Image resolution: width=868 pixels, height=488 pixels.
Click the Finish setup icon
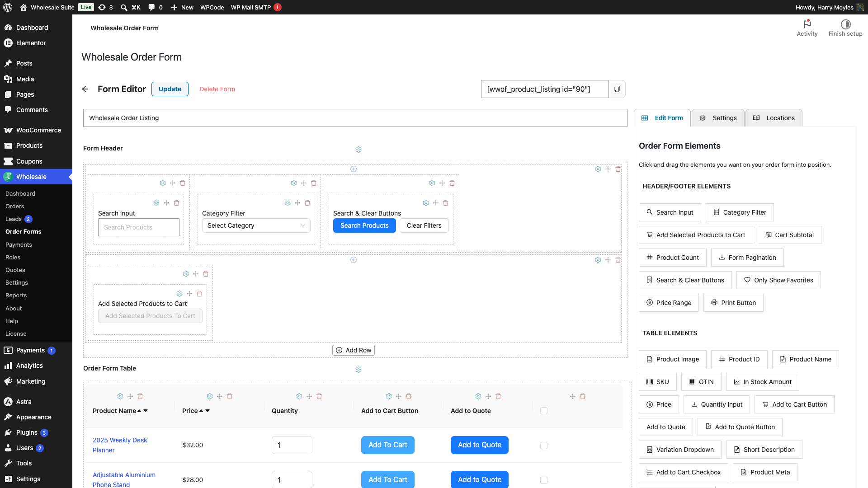point(845,28)
